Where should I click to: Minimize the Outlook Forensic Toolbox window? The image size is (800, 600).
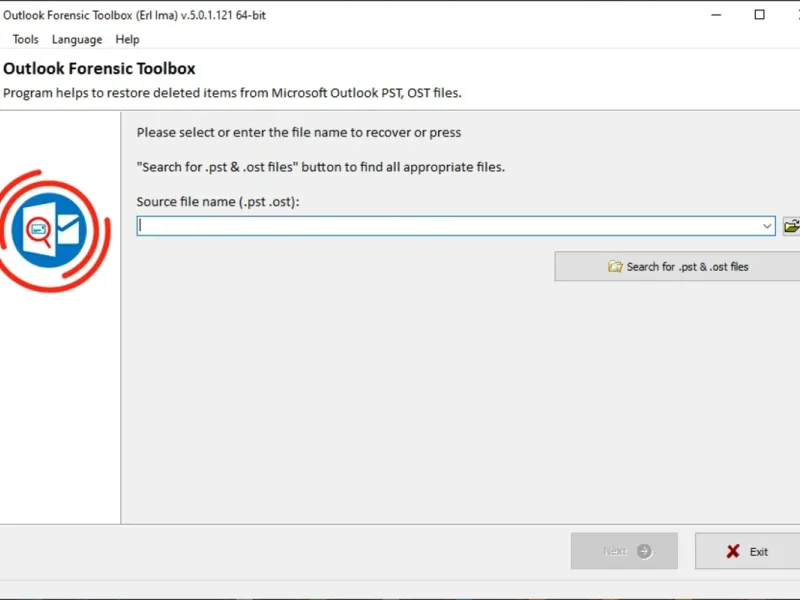pyautogui.click(x=716, y=15)
